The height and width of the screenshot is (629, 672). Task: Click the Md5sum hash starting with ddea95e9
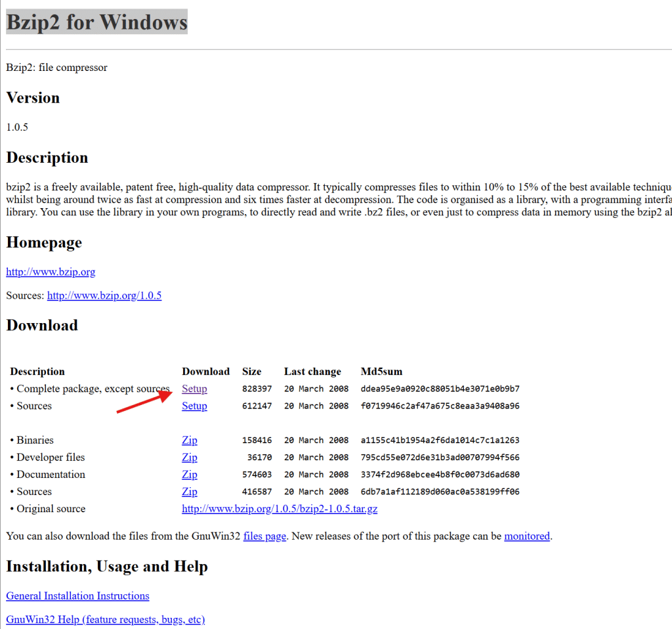click(440, 389)
